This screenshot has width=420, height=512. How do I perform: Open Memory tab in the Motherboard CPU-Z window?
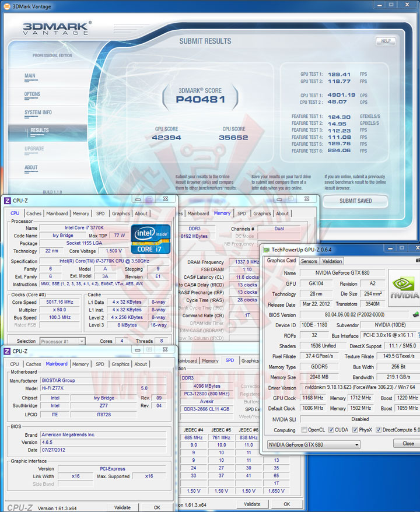[x=80, y=364]
